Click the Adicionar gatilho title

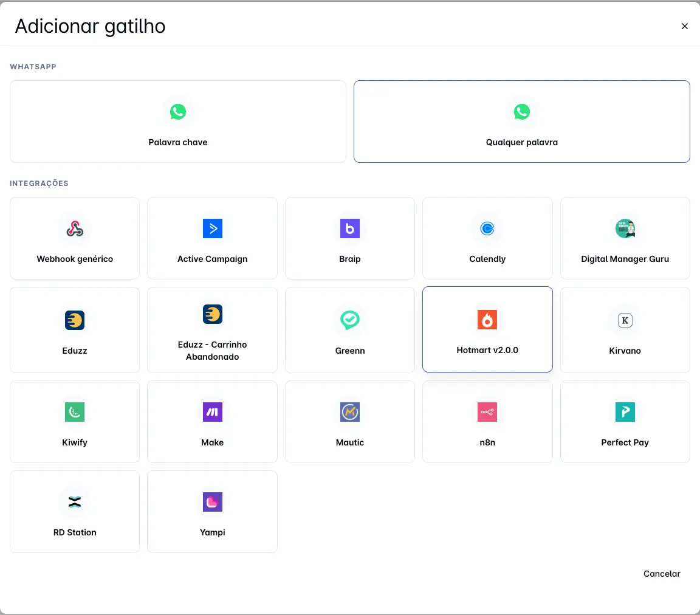(90, 26)
